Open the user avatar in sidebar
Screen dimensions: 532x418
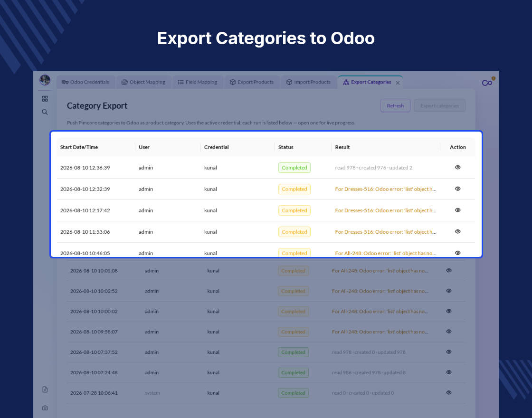click(x=45, y=80)
